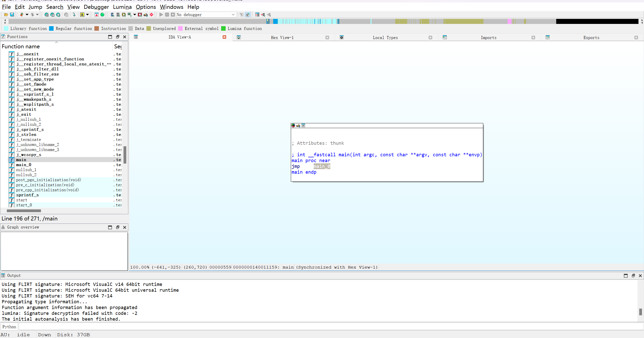Click the save database floppy icon
The image size is (644, 338).
(12, 15)
